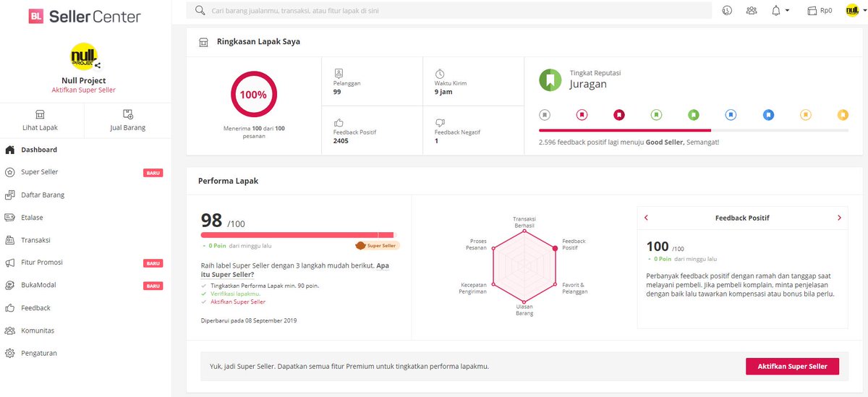This screenshot has width=868, height=397.
Task: Click Kecepatan Pengiriman radar label
Action: pyautogui.click(x=473, y=288)
